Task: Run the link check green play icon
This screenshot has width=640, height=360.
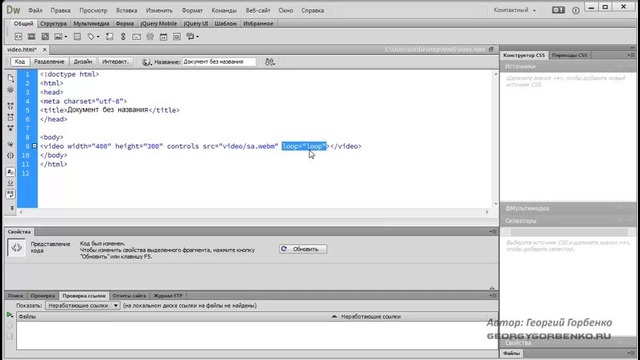Action: pos(9,315)
